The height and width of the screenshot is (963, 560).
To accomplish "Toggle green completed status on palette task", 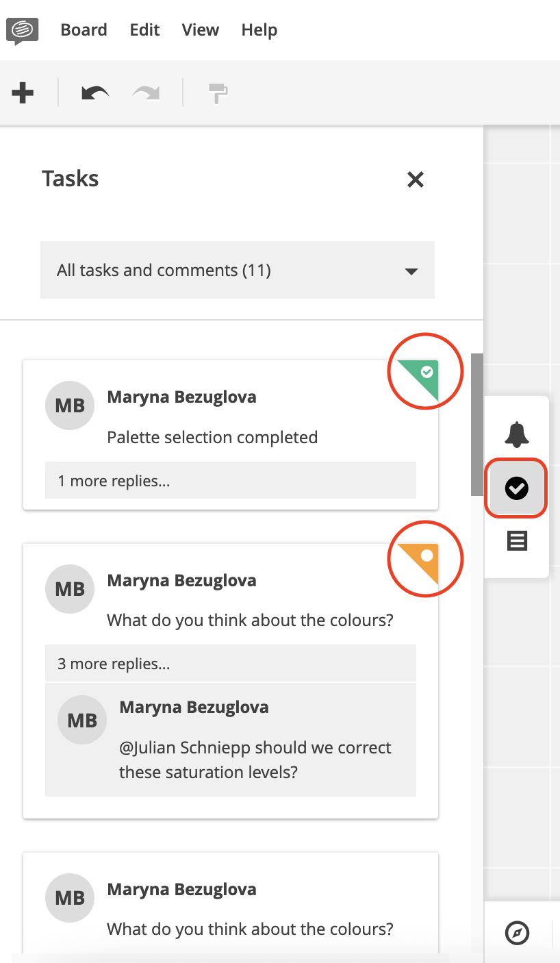I will 418,380.
